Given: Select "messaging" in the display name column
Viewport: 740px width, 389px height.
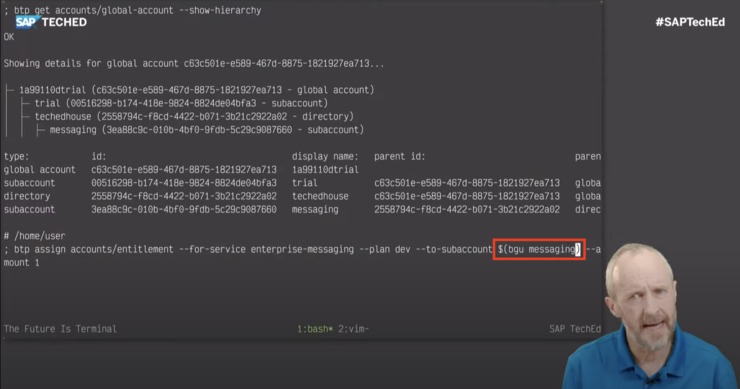Looking at the screenshot, I should (315, 209).
